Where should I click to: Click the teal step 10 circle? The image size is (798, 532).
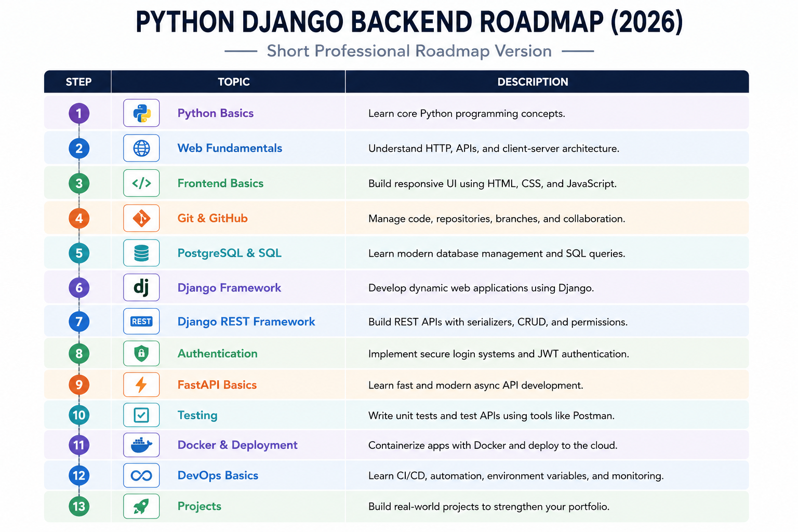tap(79, 415)
